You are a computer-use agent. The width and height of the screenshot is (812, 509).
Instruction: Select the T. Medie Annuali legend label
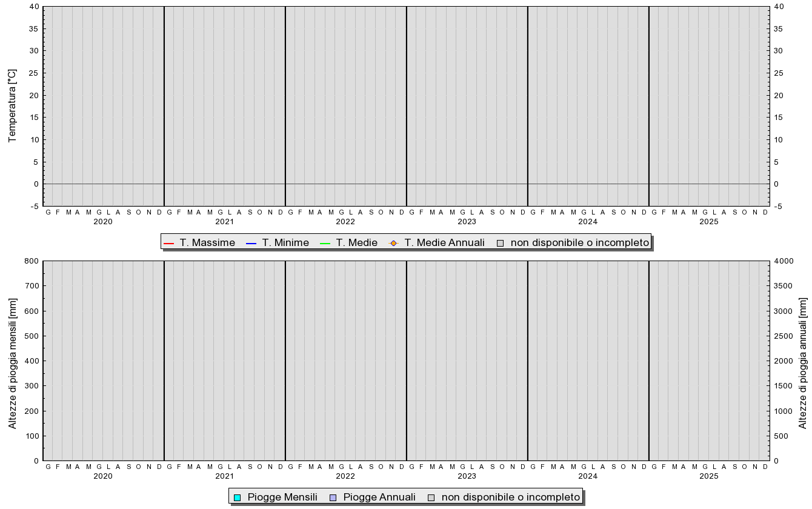[445, 243]
